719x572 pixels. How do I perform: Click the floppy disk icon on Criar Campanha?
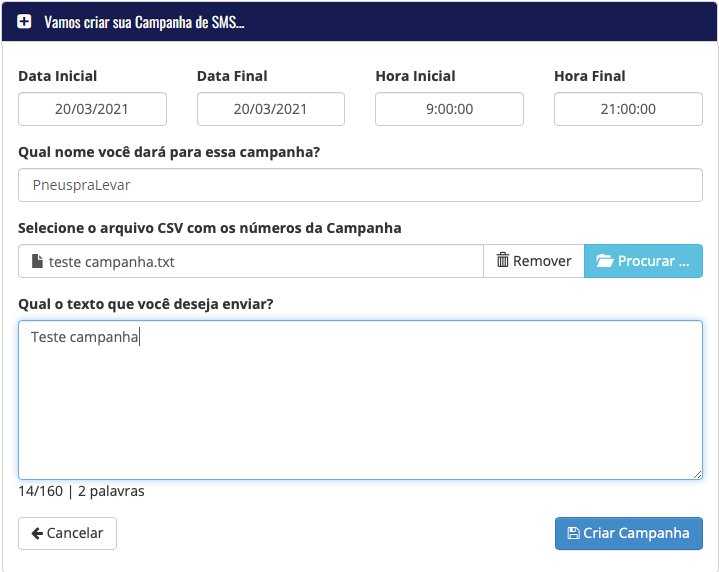click(x=573, y=533)
